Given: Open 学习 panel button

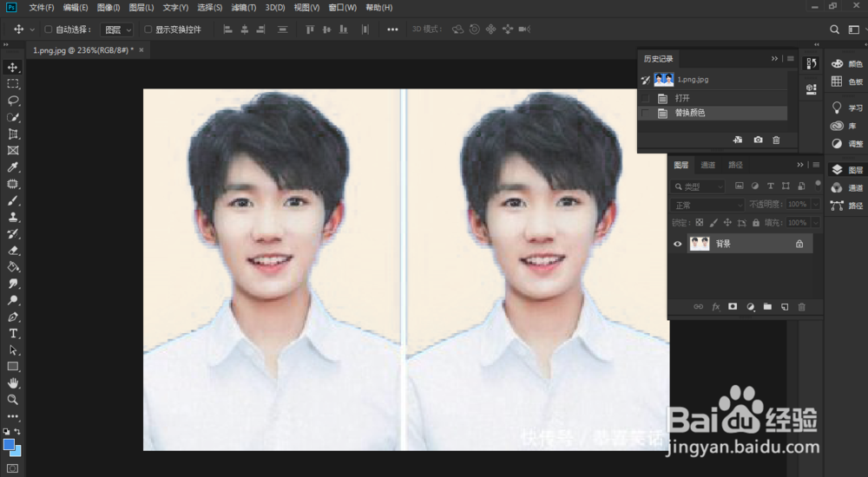Looking at the screenshot, I should pyautogui.click(x=847, y=108).
